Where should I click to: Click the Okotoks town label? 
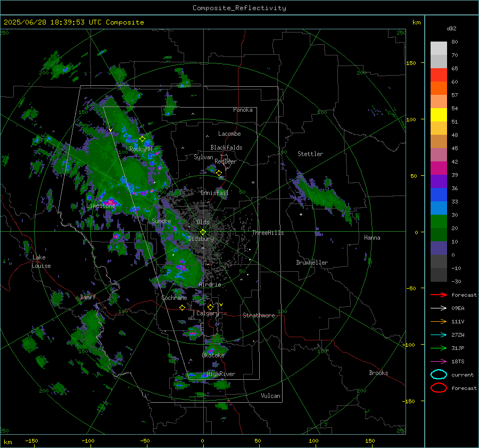pos(213,355)
